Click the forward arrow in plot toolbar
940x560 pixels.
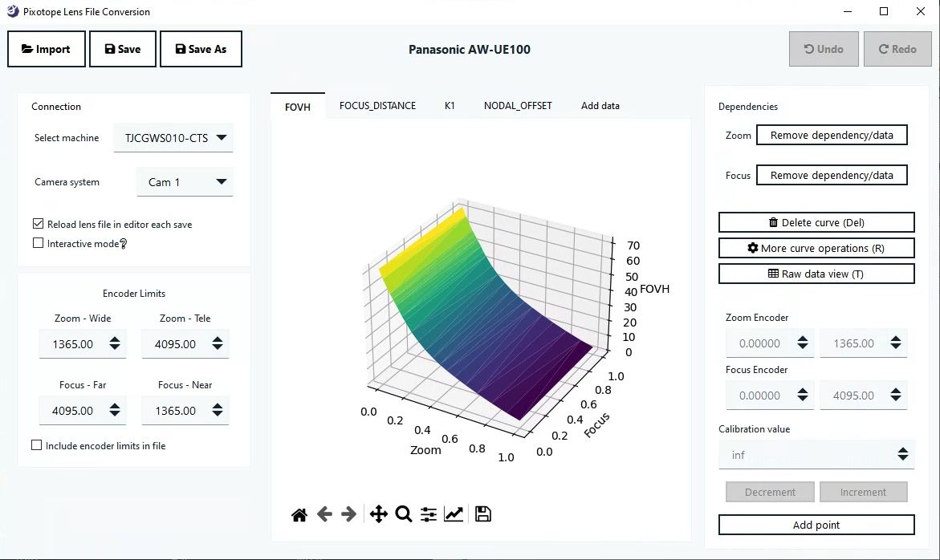coord(349,514)
